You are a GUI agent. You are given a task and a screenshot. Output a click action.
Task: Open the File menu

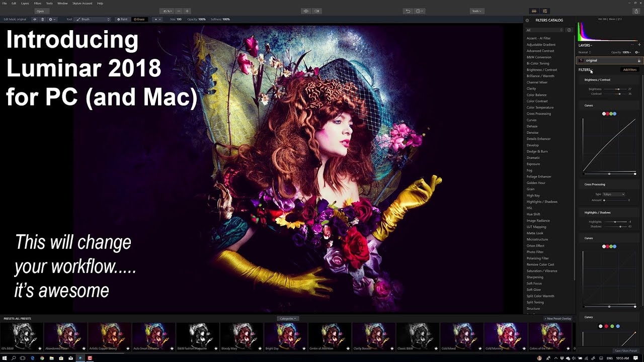(5, 3)
